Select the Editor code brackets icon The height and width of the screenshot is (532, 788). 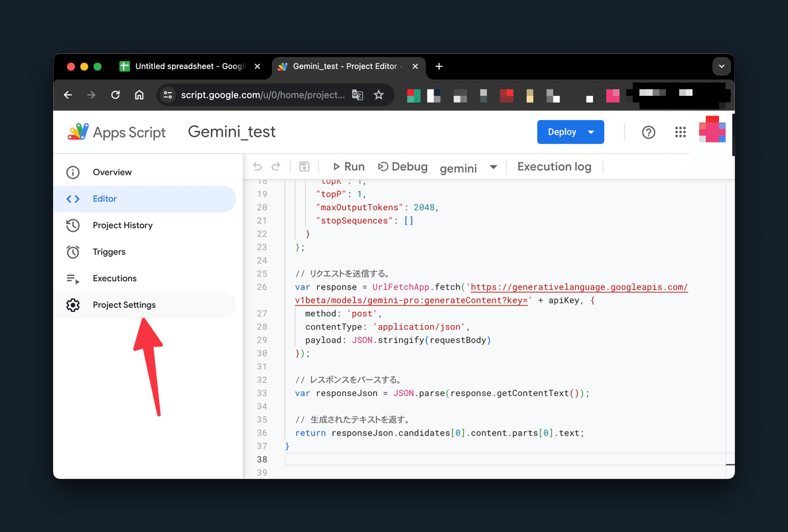pos(73,199)
